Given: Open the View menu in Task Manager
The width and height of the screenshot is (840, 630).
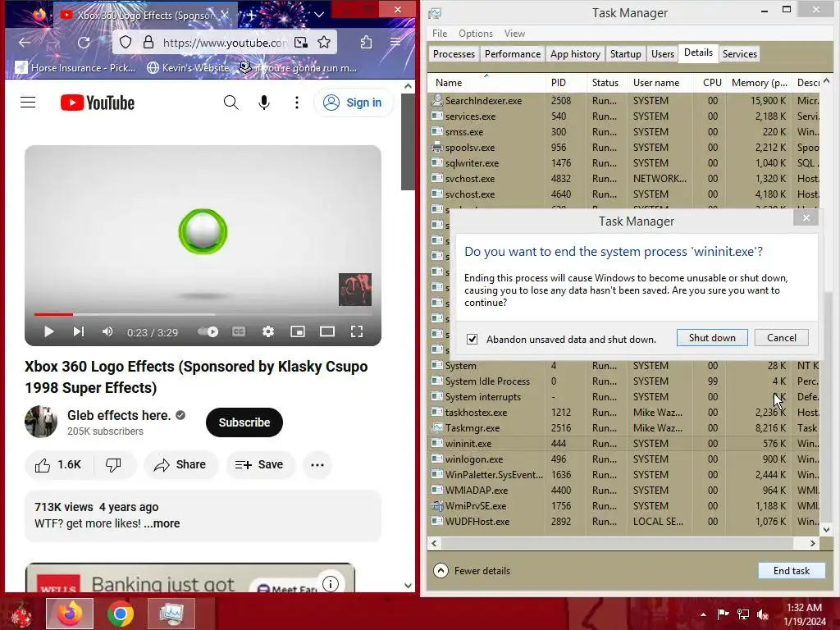Looking at the screenshot, I should pyautogui.click(x=514, y=33).
